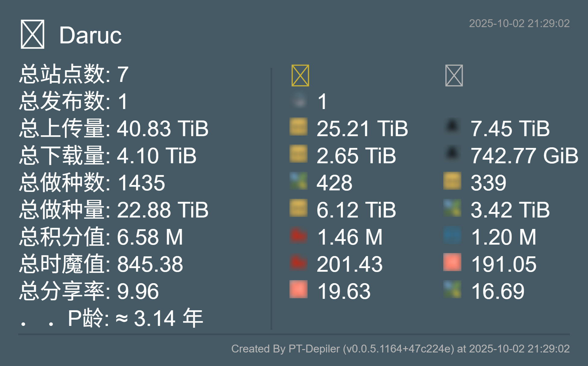588x366 pixels.
Task: Click the site icon beside 2.65 TiB
Action: [299, 154]
